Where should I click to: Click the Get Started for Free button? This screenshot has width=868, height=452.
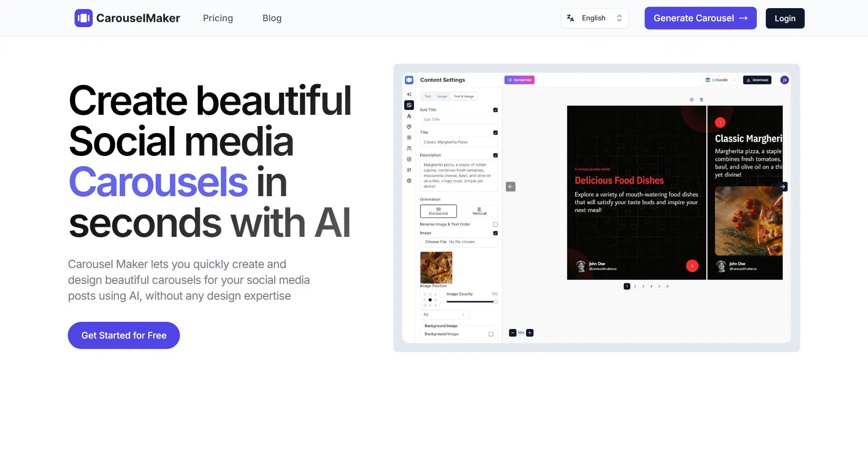click(124, 335)
